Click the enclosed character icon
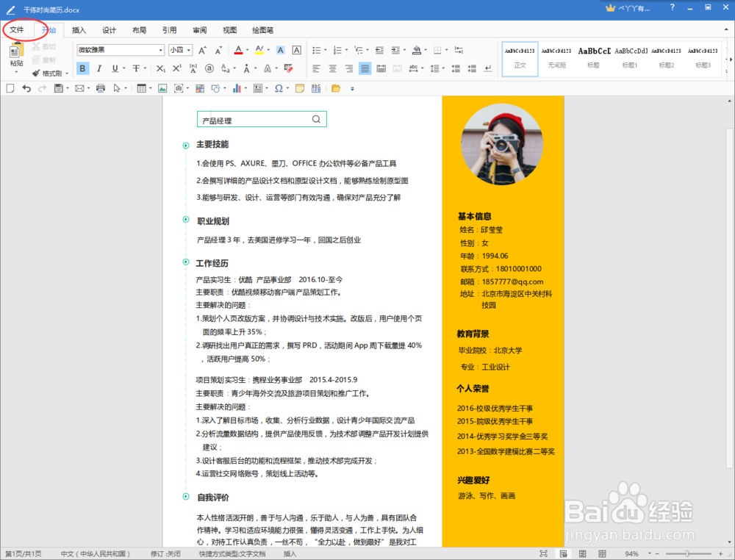Image resolution: width=735 pixels, height=560 pixels. point(209,68)
